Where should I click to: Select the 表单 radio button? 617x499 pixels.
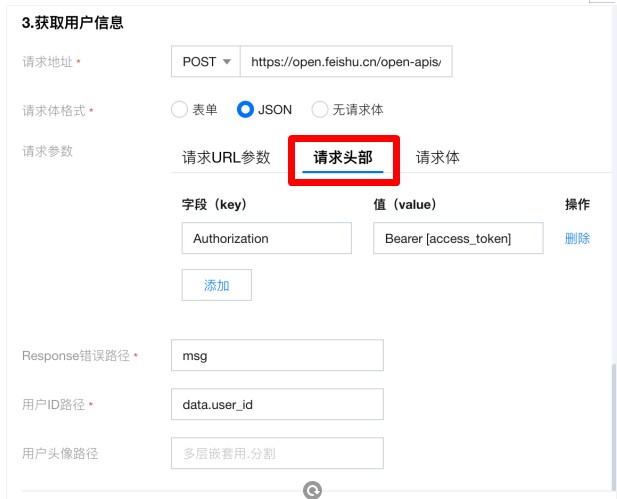point(179,109)
